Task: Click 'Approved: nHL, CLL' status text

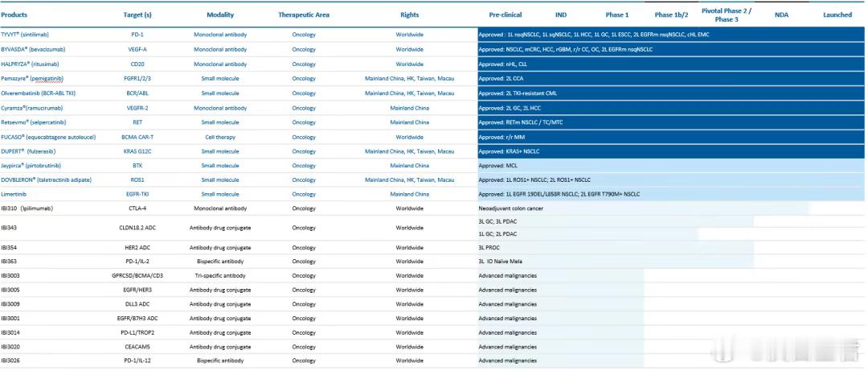Action: click(502, 64)
